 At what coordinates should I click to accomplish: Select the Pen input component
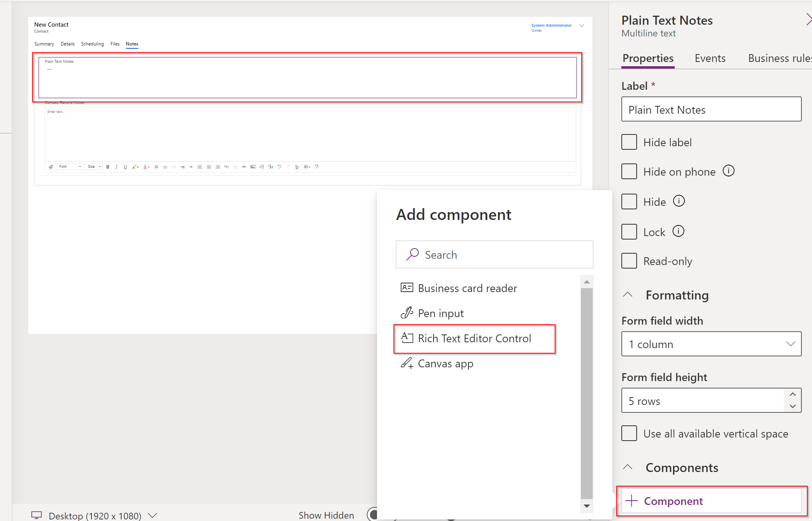[x=441, y=313]
